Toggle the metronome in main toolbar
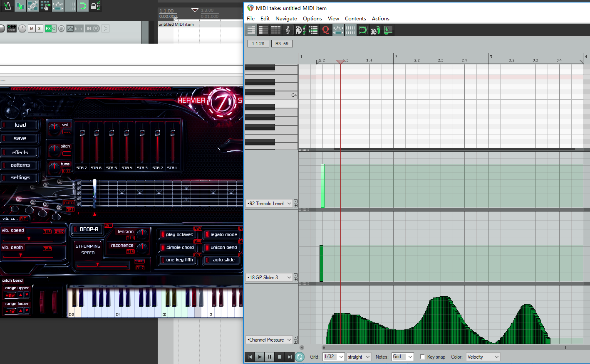This screenshot has height=364, width=590. pos(7,5)
